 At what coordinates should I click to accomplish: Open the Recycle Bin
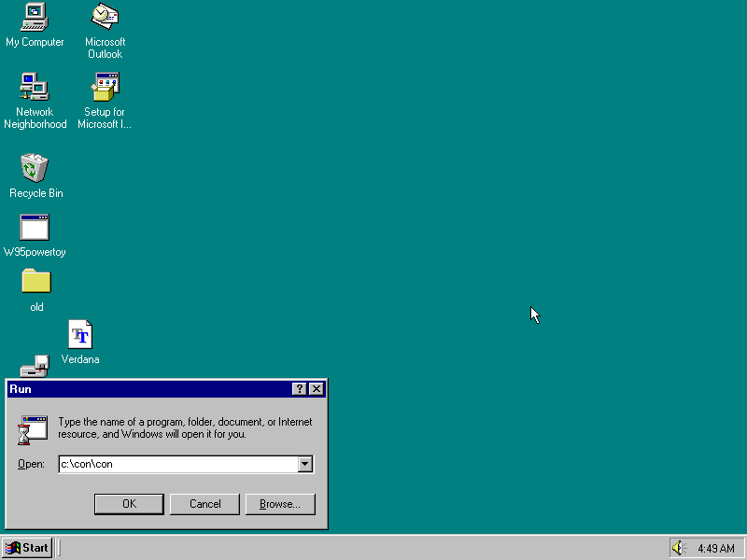point(35,171)
